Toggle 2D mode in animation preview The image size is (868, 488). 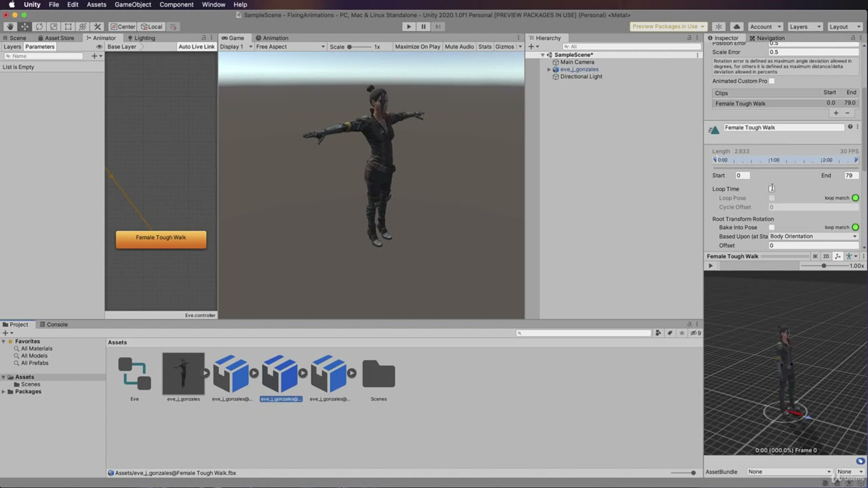[x=826, y=257]
